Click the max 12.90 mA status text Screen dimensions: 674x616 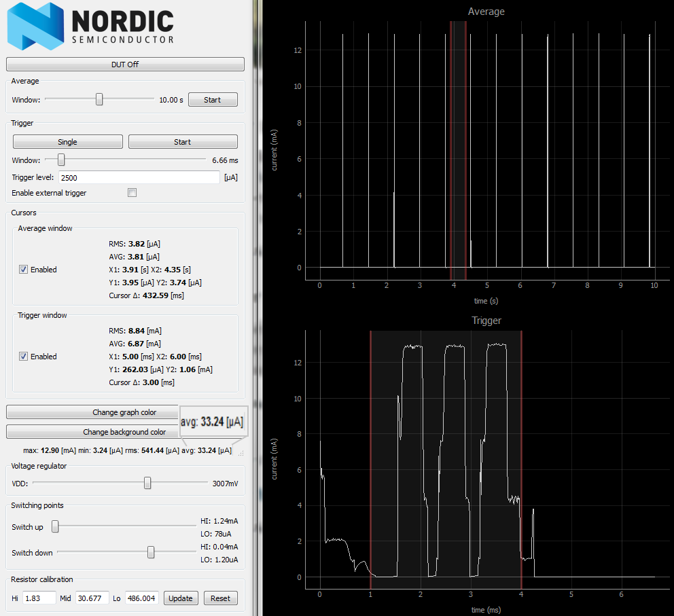pos(50,450)
